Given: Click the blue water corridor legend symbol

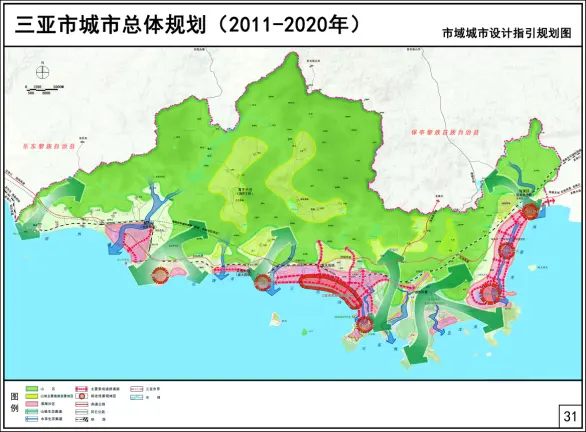Looking at the screenshot, I should click(x=32, y=419).
